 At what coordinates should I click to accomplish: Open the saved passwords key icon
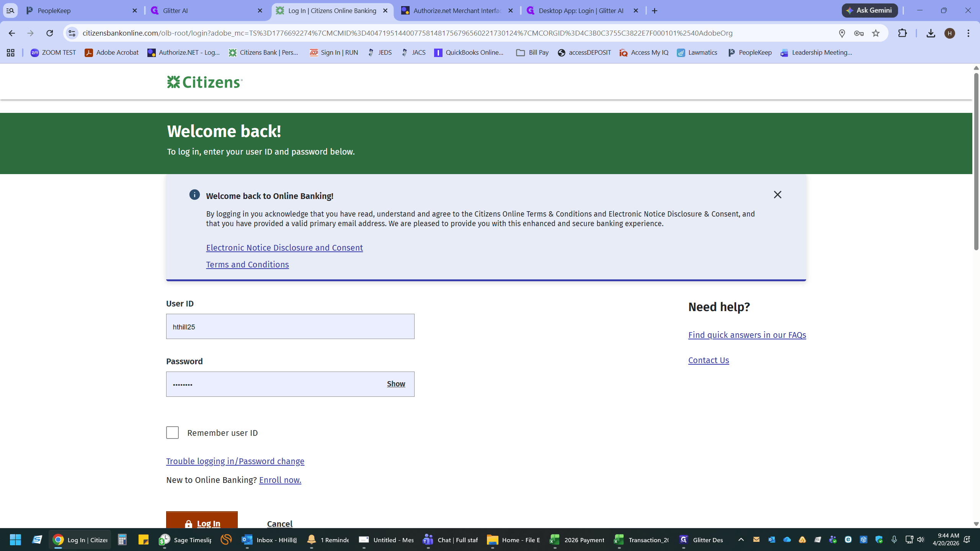[x=859, y=33]
